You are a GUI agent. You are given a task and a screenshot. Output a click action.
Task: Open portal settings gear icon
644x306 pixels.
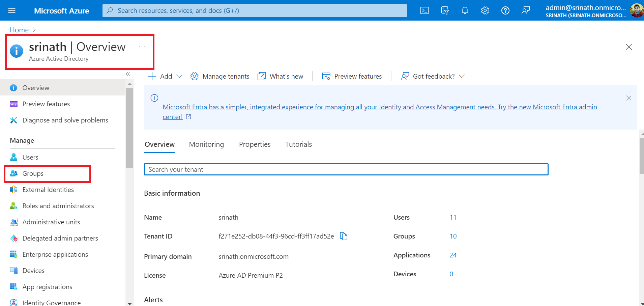[x=485, y=10]
